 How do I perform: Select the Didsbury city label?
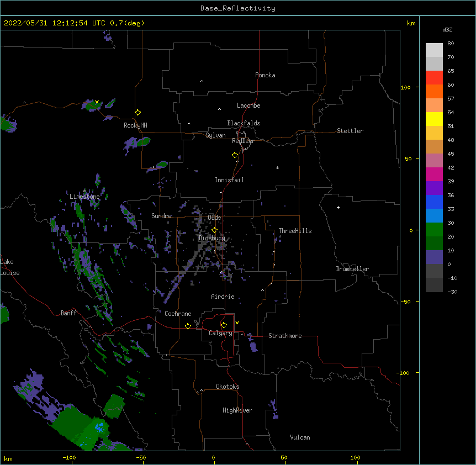pos(211,238)
